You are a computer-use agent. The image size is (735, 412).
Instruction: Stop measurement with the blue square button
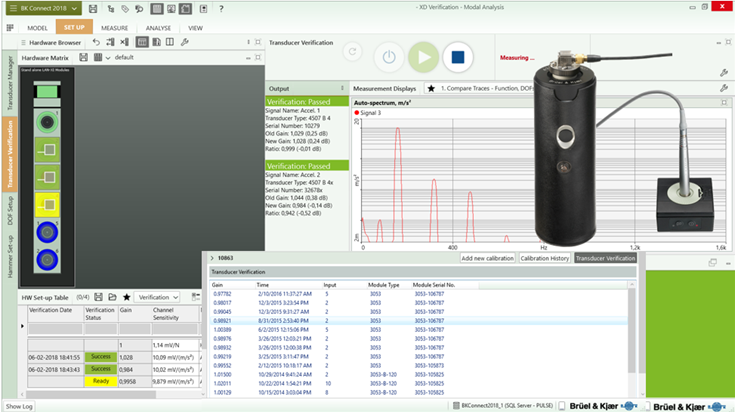point(457,57)
